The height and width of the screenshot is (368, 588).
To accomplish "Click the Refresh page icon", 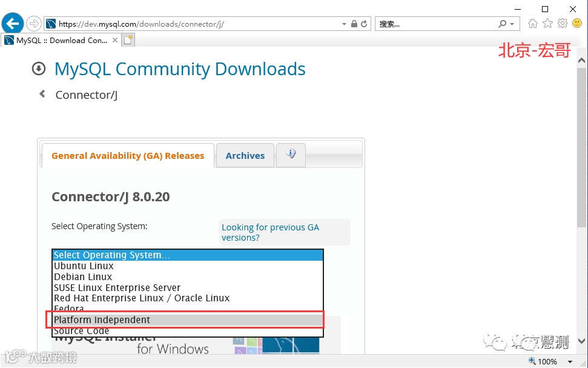I will coord(364,24).
